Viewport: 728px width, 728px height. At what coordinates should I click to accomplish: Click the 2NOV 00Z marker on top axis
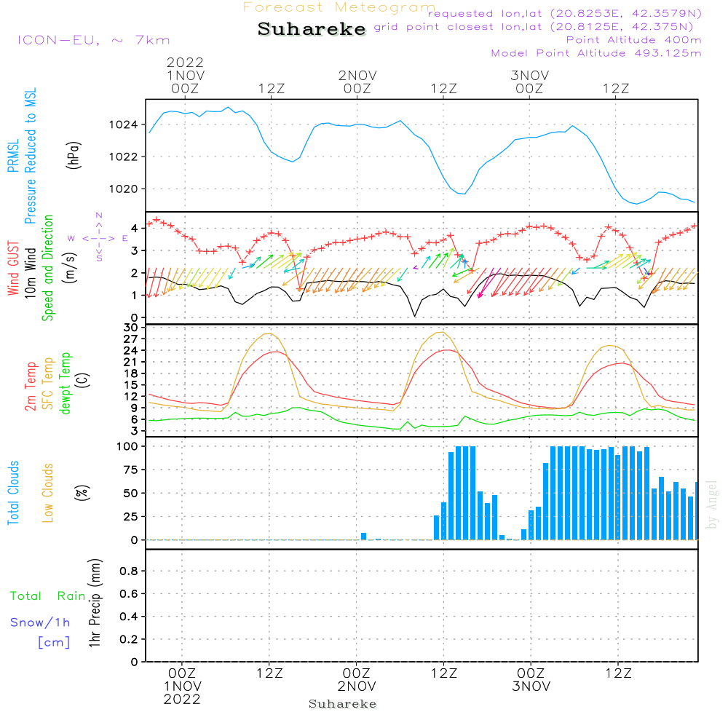[x=357, y=82]
